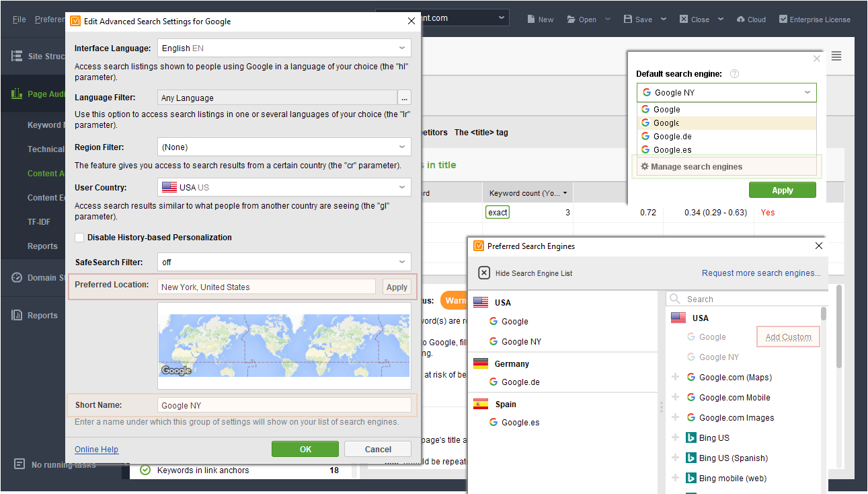Click the Open project folder icon
Viewport: 868px width, 494px height.
click(x=571, y=20)
